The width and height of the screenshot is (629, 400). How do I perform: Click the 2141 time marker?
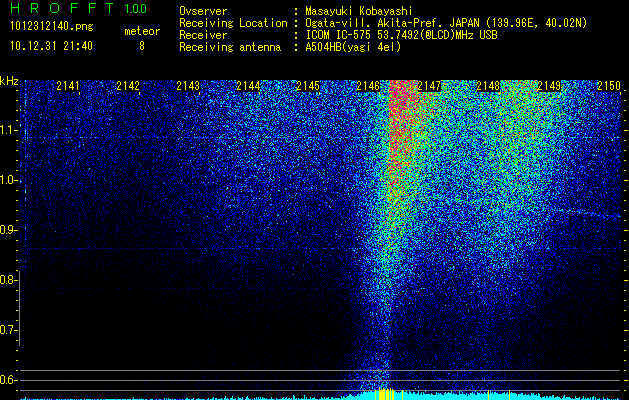coord(68,86)
